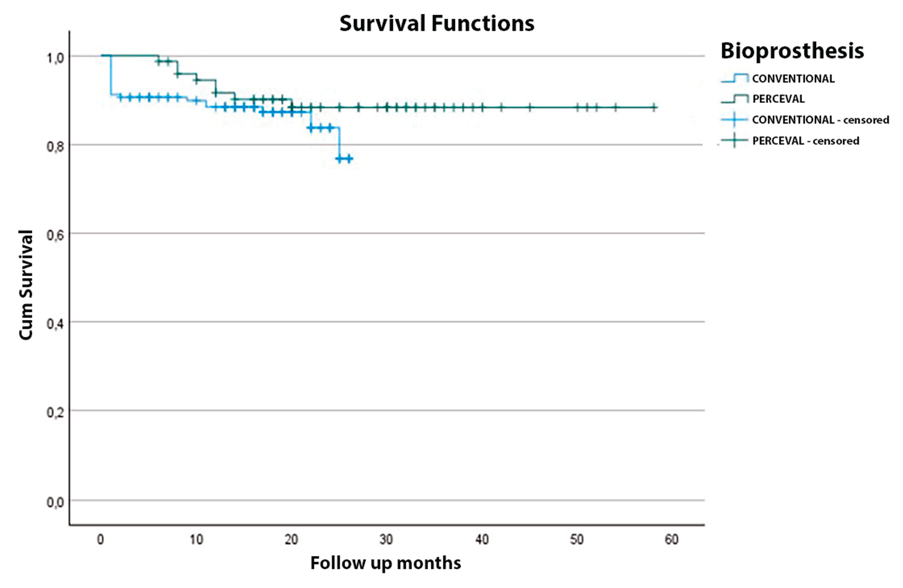This screenshot has height=588, width=903.
Task: Click the last censored marker on PERCEVAL curve
Action: (654, 107)
